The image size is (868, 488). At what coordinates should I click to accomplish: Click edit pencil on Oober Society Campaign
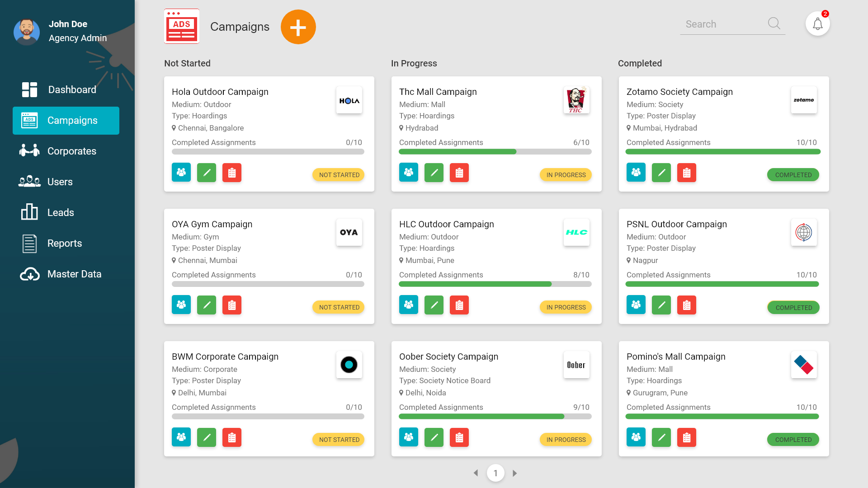434,437
